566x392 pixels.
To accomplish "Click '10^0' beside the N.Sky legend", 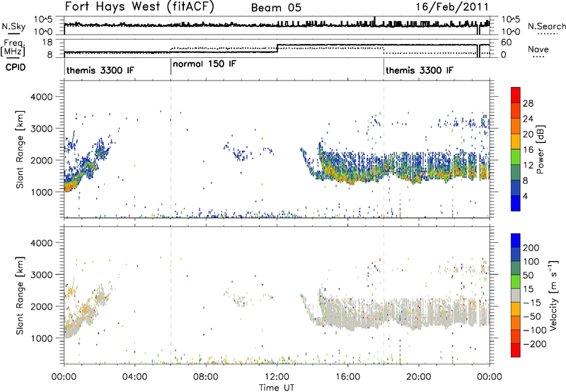I will tap(43, 32).
